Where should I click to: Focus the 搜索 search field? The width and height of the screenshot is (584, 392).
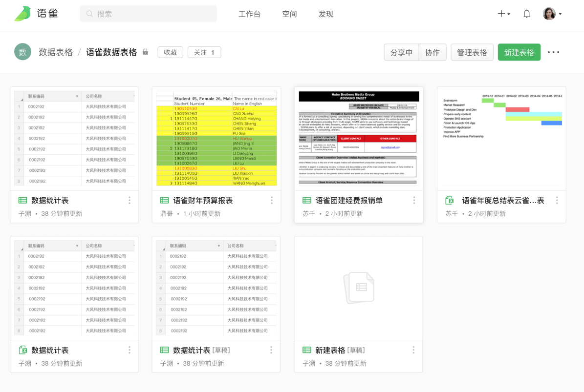[x=148, y=14]
